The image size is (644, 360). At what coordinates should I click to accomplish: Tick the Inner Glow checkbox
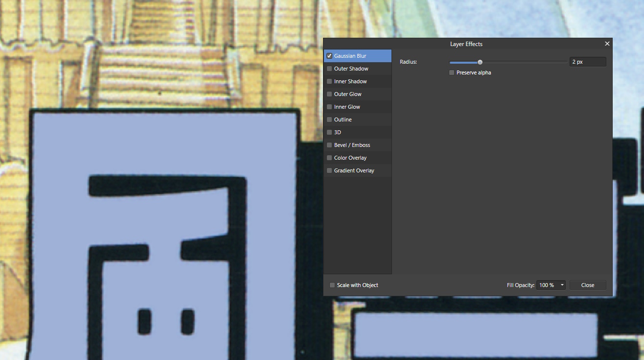pos(329,107)
